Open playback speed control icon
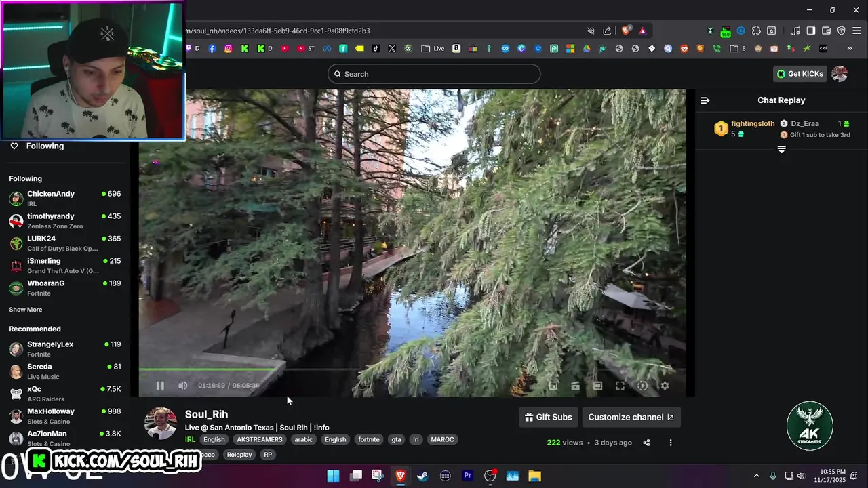 point(642,386)
